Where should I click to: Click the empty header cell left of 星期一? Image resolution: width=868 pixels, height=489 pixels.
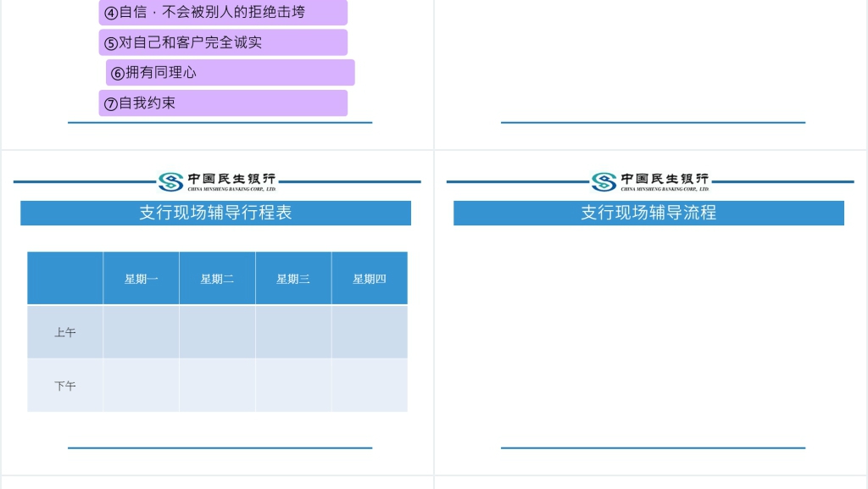(x=65, y=279)
